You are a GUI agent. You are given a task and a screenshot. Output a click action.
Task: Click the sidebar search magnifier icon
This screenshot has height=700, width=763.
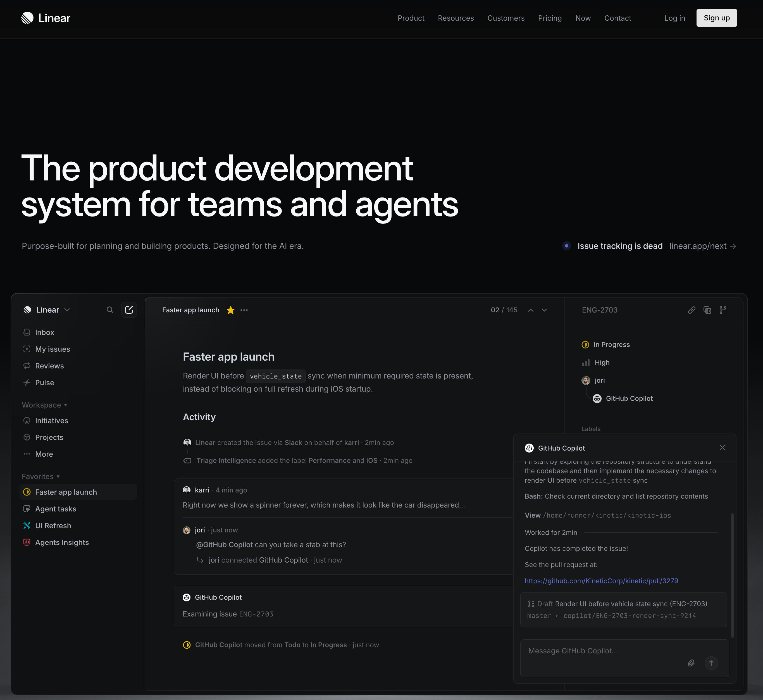(x=110, y=310)
